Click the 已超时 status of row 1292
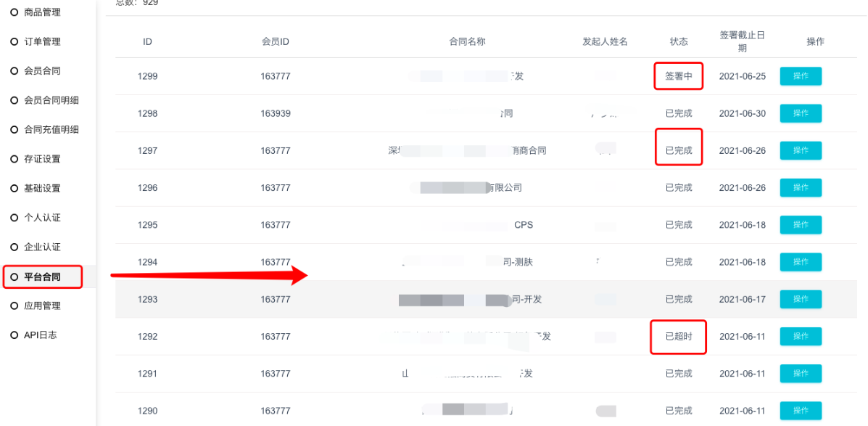 point(679,337)
